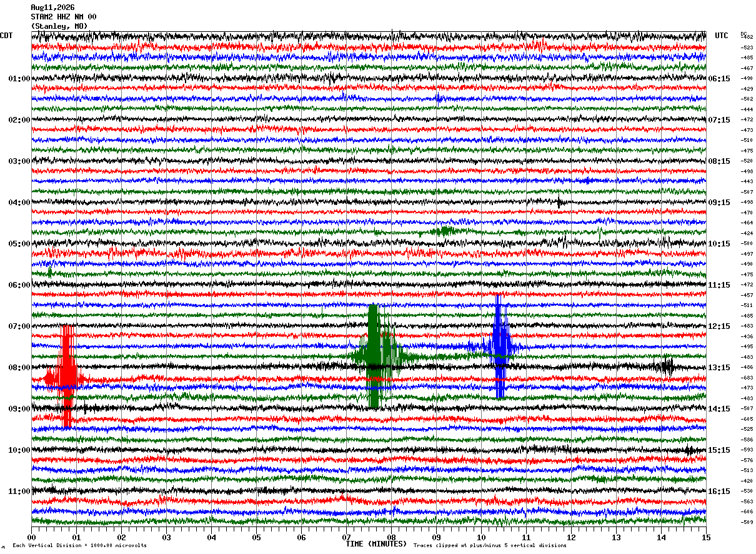The image size is (756, 554).
Task: Click the location label (Stanley, MO)
Action: click(x=59, y=26)
